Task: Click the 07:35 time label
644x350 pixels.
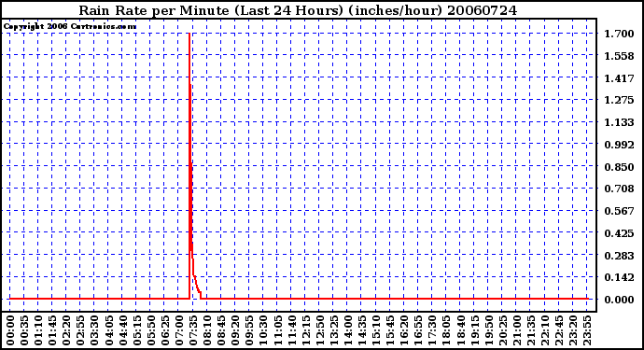Action: point(193,331)
